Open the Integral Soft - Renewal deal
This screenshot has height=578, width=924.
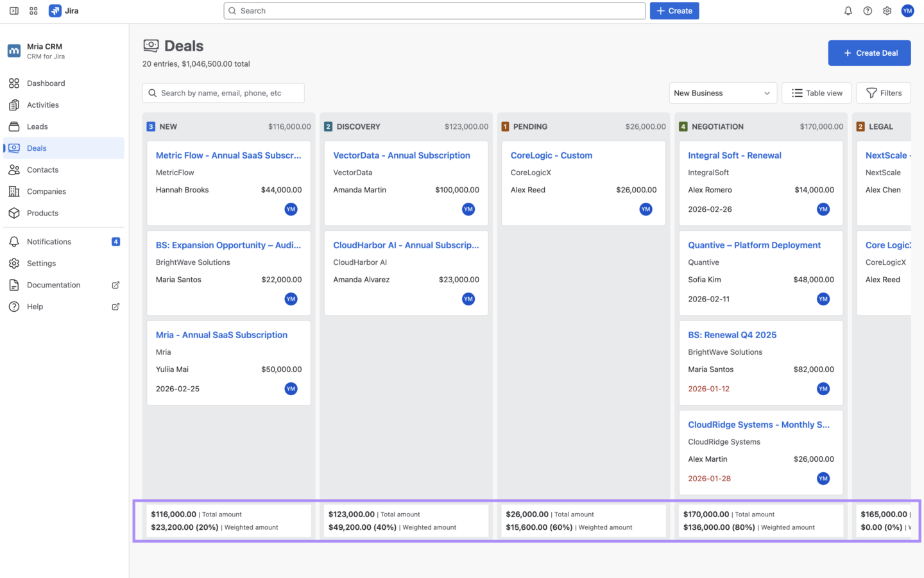(x=735, y=155)
